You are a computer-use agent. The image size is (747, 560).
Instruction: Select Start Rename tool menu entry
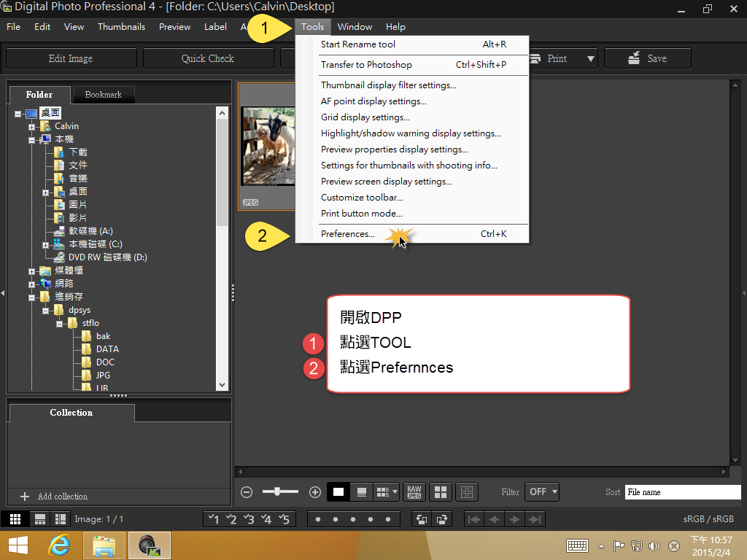pyautogui.click(x=412, y=44)
